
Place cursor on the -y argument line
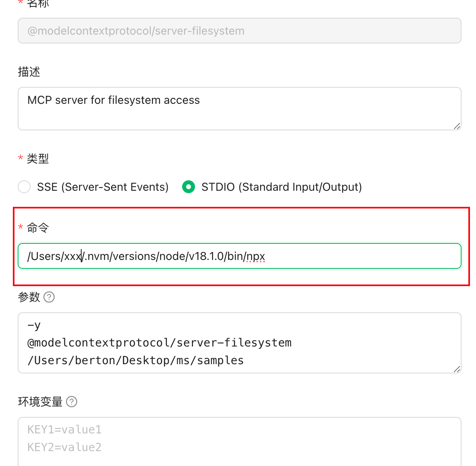pyautogui.click(x=34, y=325)
